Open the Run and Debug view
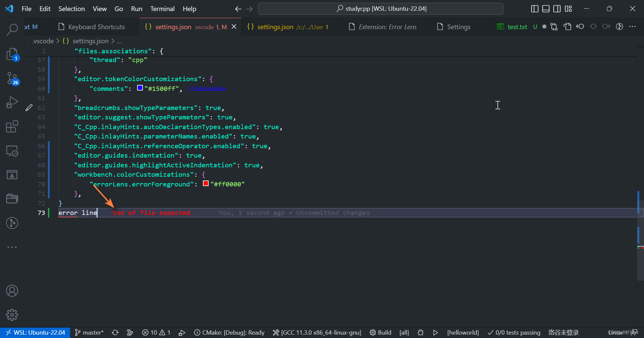 [x=12, y=102]
